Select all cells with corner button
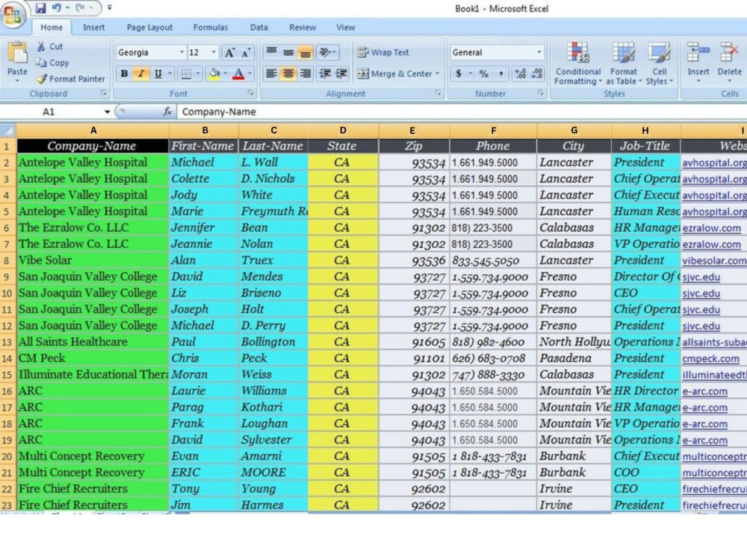This screenshot has width=747, height=560. 8,130
